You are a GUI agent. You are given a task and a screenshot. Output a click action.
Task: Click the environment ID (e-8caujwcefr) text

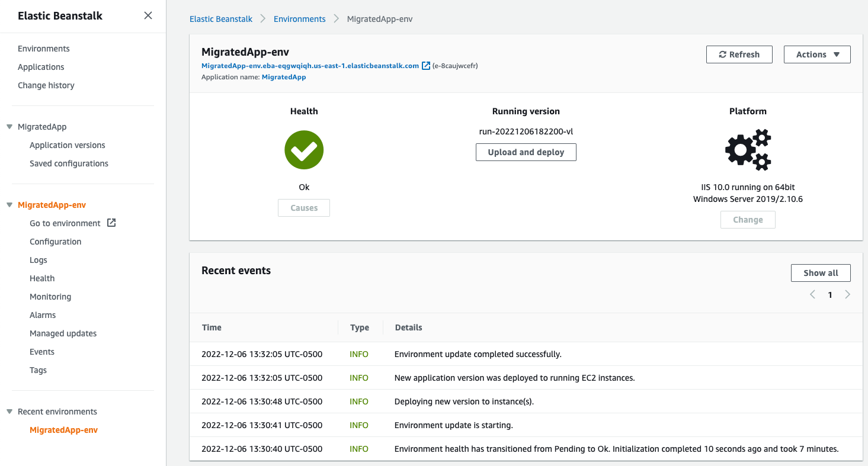tap(455, 66)
